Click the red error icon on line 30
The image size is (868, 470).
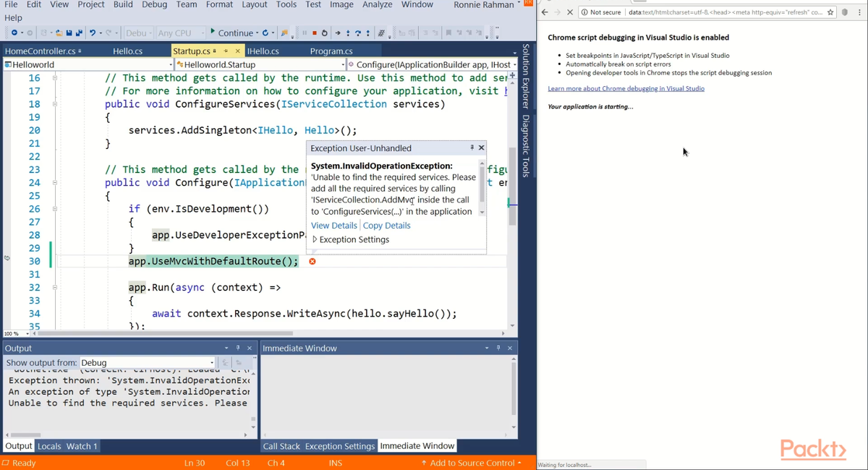312,261
